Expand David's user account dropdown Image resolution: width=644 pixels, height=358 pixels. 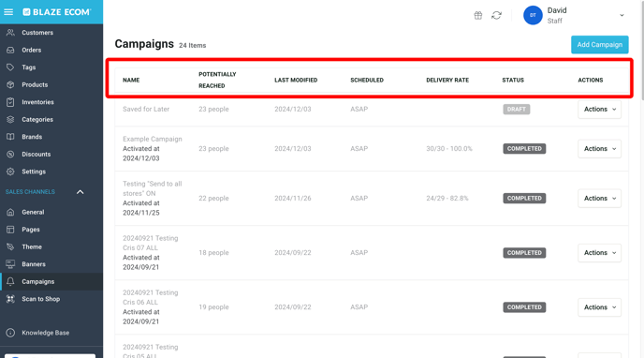coord(622,15)
